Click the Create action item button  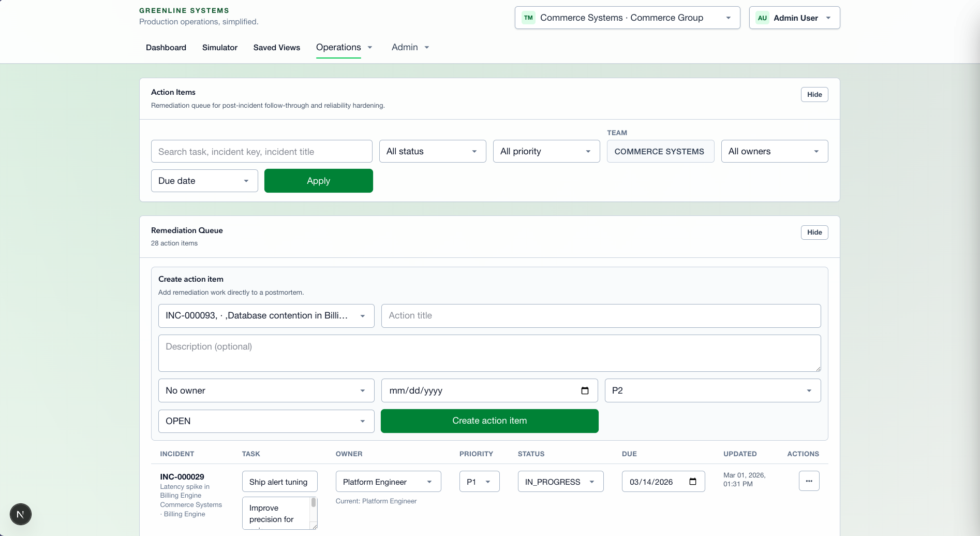pyautogui.click(x=489, y=421)
